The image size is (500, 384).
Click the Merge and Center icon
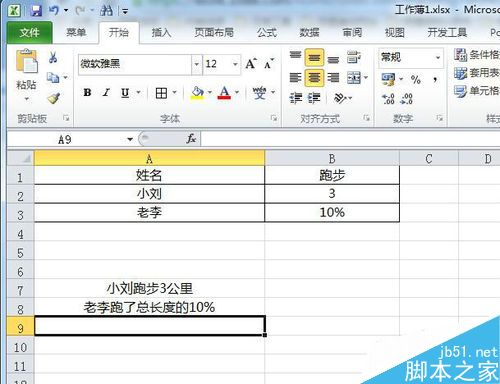tap(354, 78)
